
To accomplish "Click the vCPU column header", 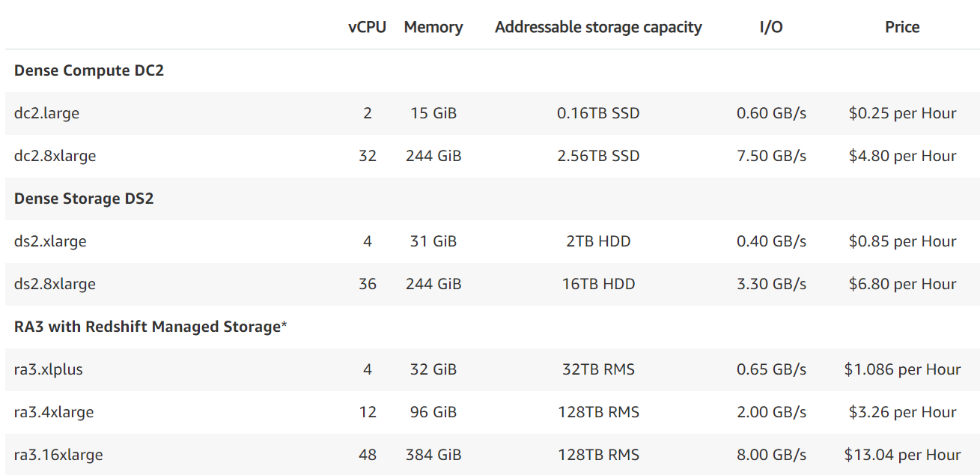I will pos(367,28).
